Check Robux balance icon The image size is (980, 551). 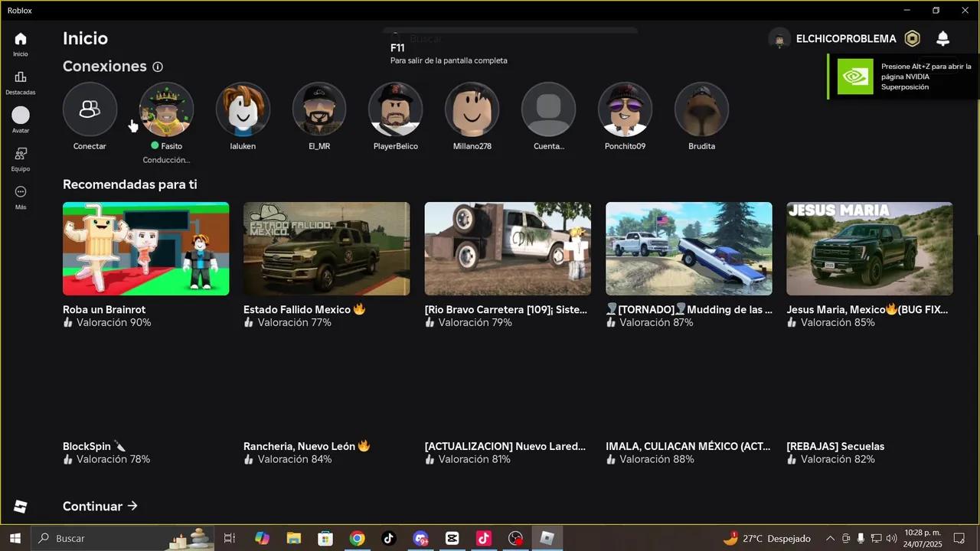tap(912, 38)
